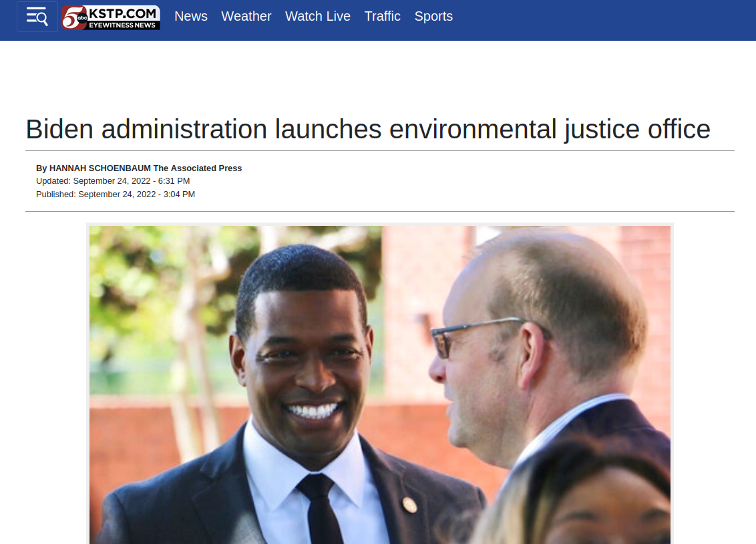Open the News menu item
This screenshot has width=756, height=544.
coord(191,17)
